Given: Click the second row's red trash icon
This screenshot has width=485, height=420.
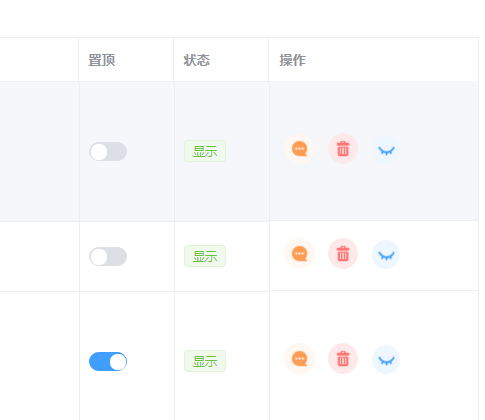Looking at the screenshot, I should 343,254.
